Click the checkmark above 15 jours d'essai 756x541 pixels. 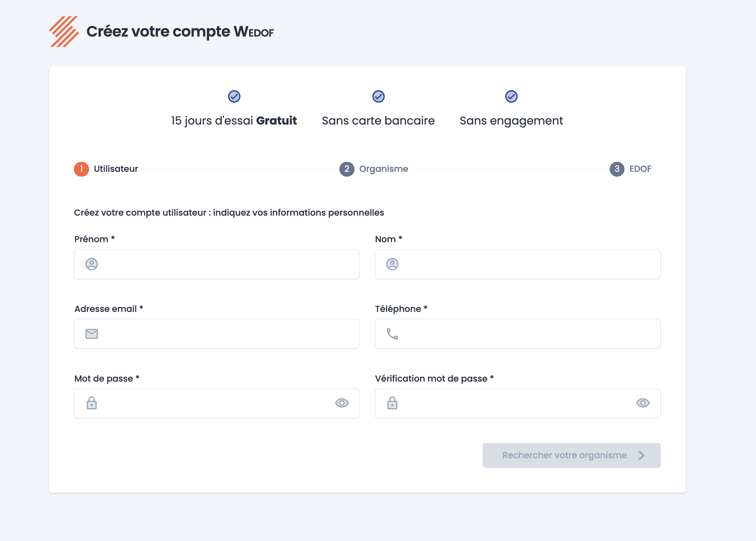point(234,97)
